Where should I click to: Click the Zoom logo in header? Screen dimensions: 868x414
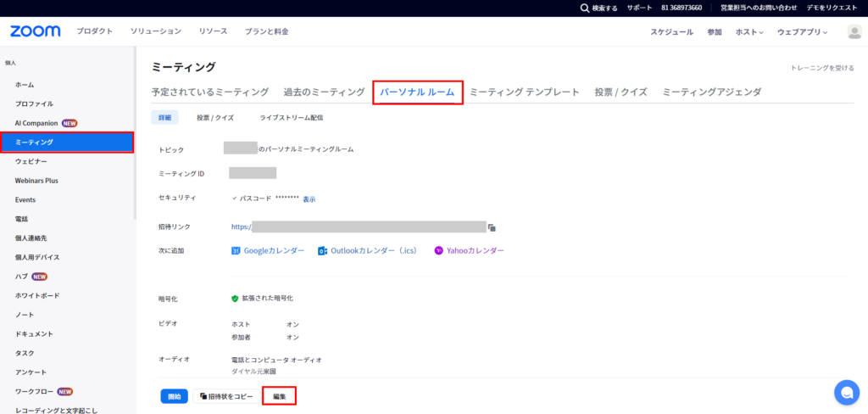point(35,31)
